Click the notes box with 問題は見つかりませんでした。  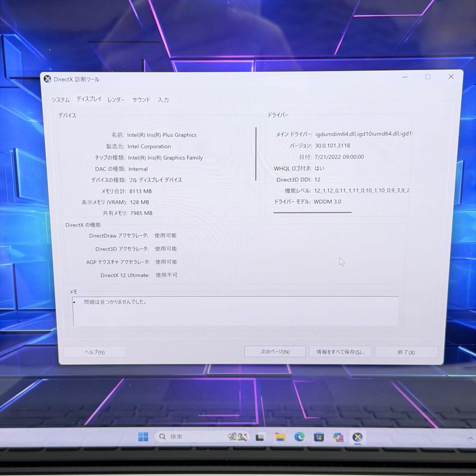click(236, 311)
